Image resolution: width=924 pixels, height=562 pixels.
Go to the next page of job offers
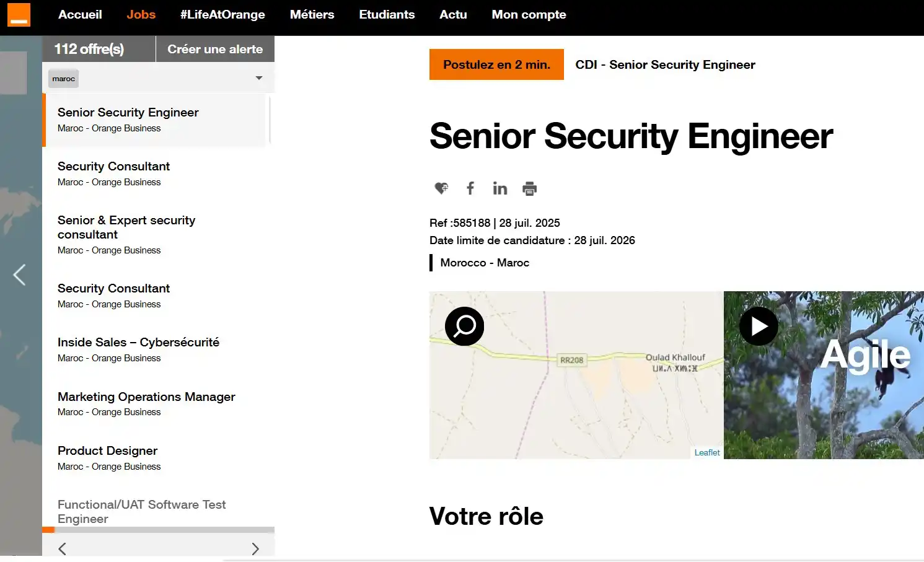pos(255,548)
